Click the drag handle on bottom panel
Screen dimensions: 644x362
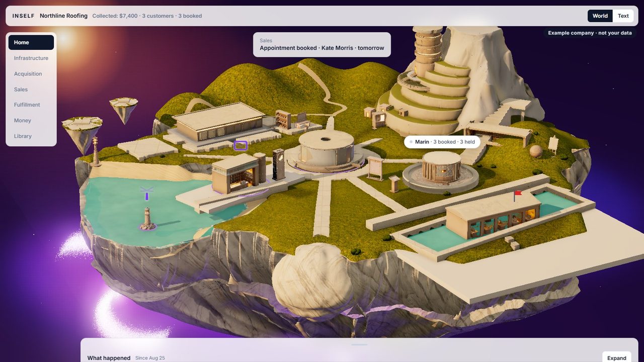(359, 344)
